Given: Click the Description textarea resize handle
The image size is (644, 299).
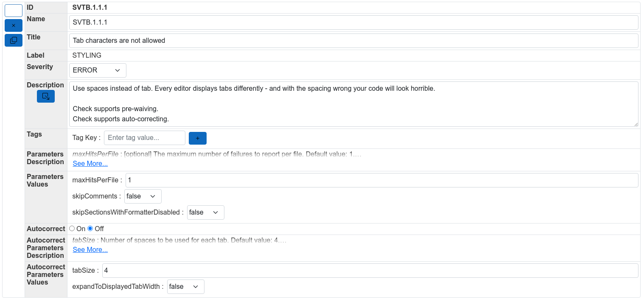Looking at the screenshot, I should pyautogui.click(x=636, y=124).
